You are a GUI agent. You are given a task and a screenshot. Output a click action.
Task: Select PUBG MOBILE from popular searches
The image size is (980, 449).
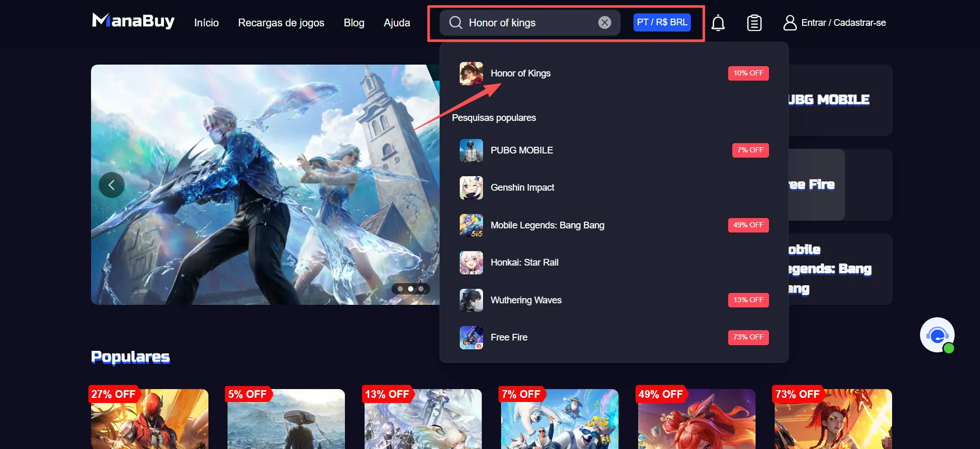tap(614, 150)
